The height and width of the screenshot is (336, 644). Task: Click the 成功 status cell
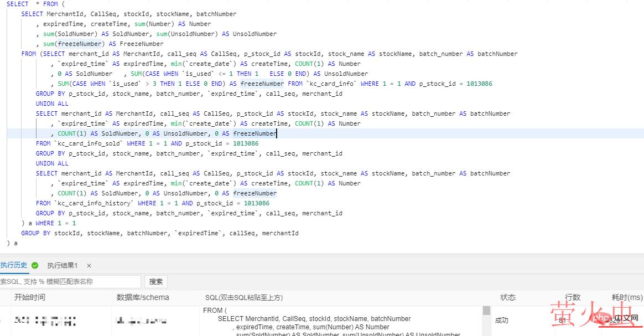[x=501, y=320]
